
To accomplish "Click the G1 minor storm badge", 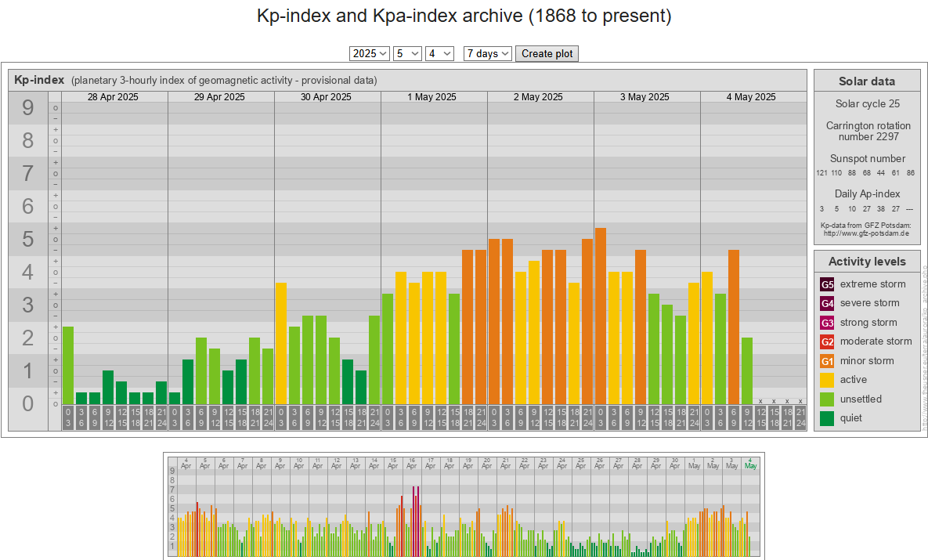I will [x=827, y=361].
